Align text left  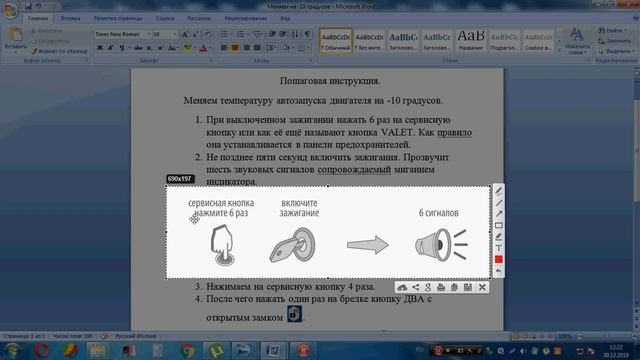coord(224,48)
